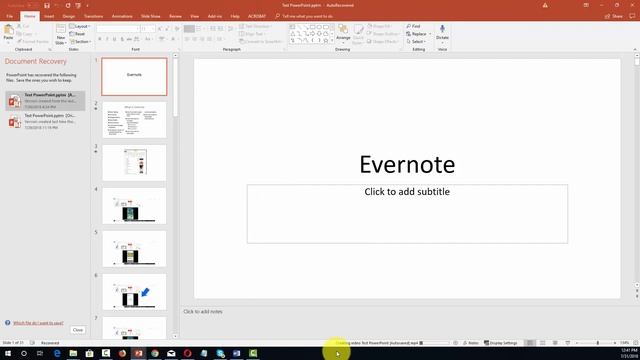Open Word from the taskbar
640x360 pixels.
click(236, 353)
